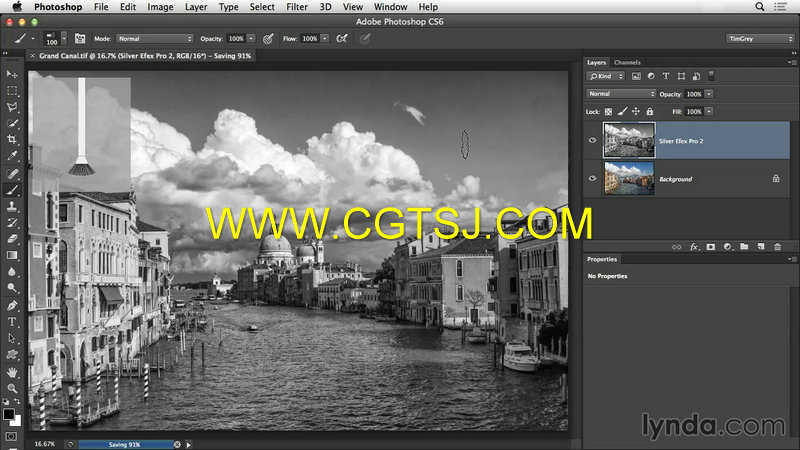Select the Eraser tool
Viewport: 800px width, 450px height.
pos(12,239)
